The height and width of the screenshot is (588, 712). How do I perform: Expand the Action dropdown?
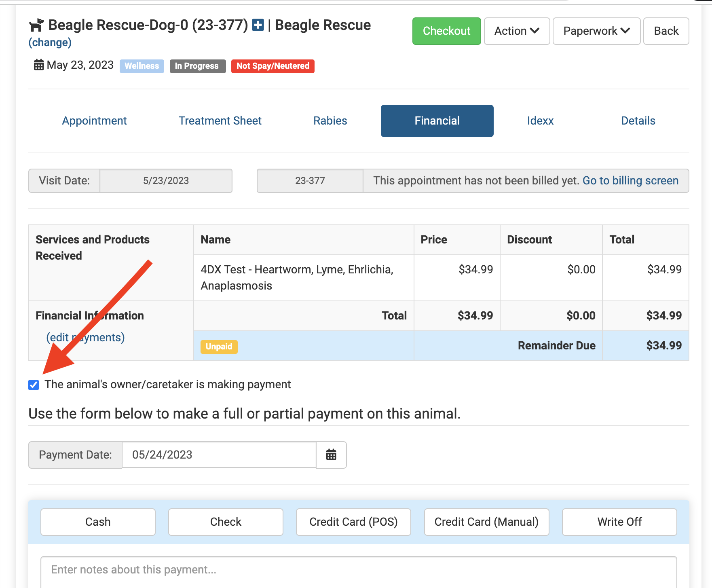coord(517,31)
